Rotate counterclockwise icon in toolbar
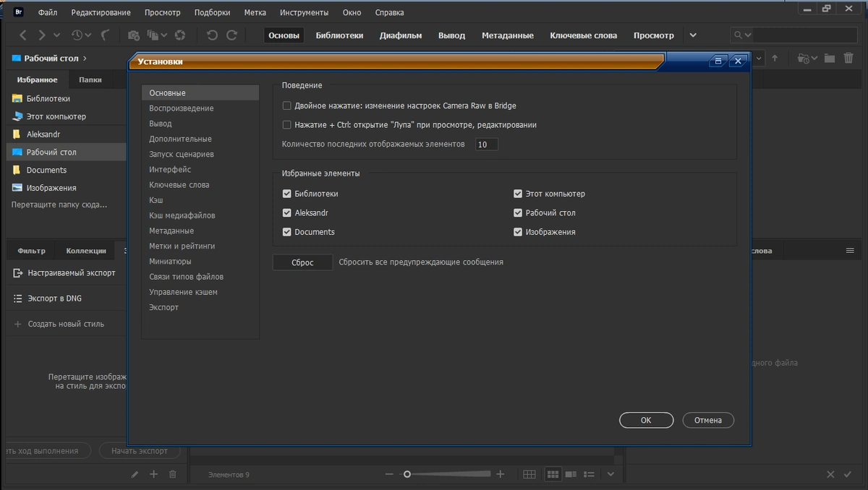This screenshot has height=490, width=868. coord(212,35)
